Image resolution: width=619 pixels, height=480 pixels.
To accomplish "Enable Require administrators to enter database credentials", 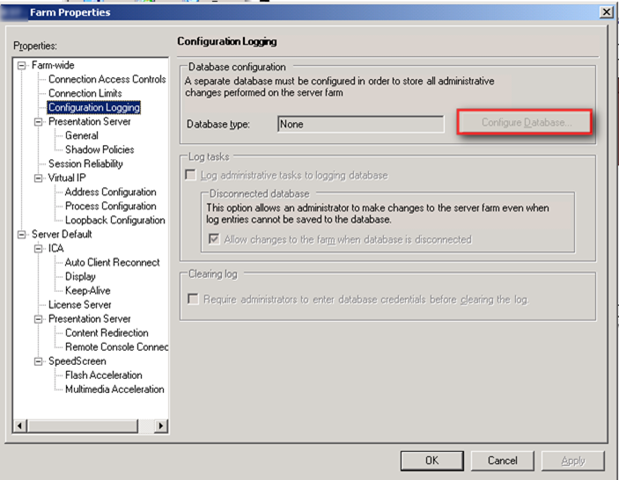I will coord(193,299).
